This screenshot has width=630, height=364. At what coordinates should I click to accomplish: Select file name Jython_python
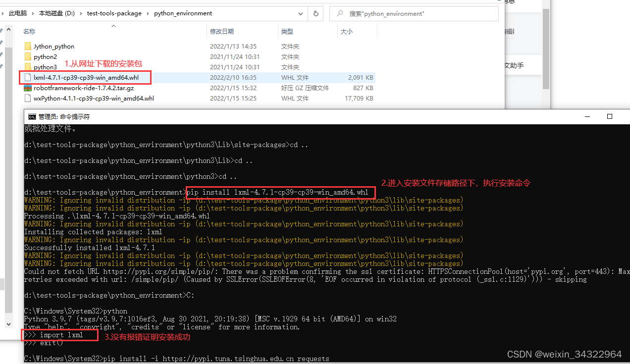coord(54,47)
